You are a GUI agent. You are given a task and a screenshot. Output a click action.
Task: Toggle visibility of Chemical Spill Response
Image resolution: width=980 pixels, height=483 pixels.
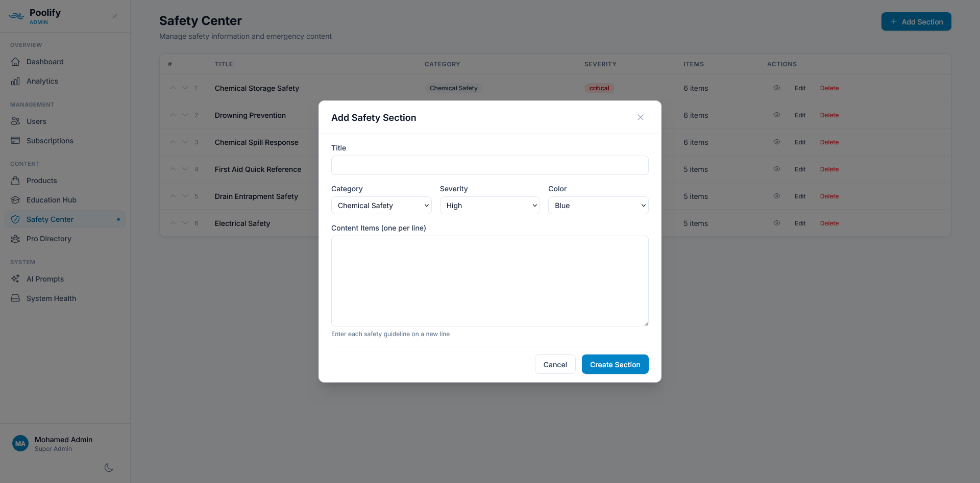pos(777,142)
